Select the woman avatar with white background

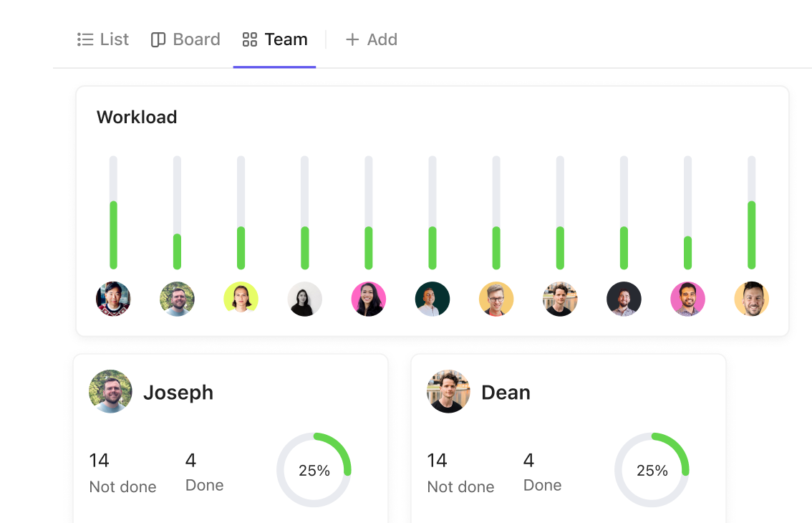(x=304, y=299)
